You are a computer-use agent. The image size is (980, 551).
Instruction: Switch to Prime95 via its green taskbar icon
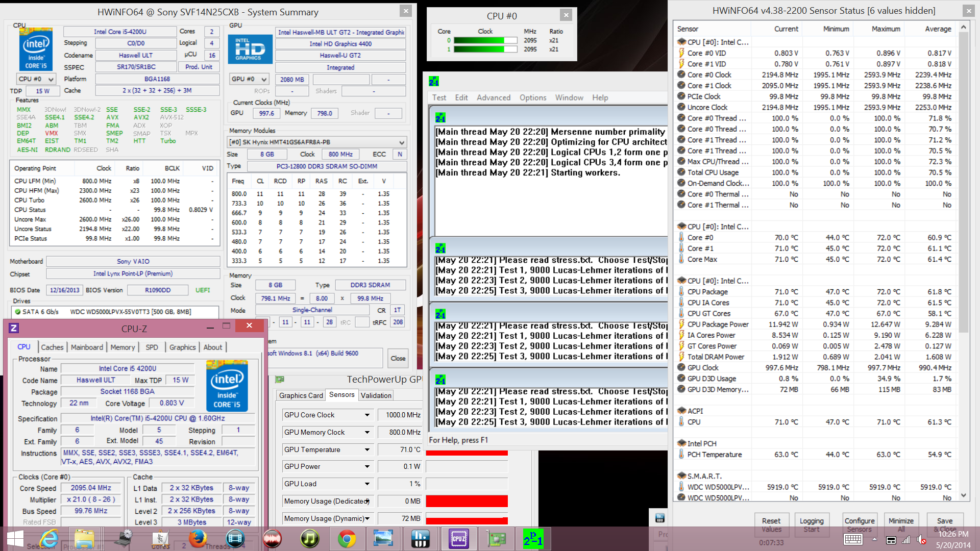pos(533,539)
